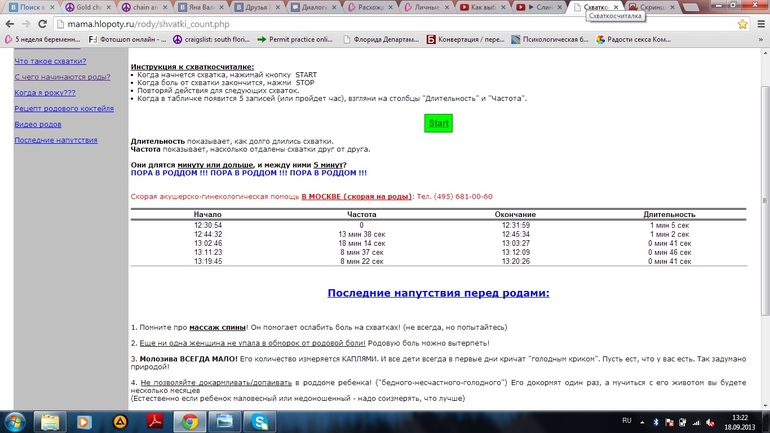Screen dimensions: 770x433
Task: Open the 'Когда я рожу???' link
Action: pos(45,92)
